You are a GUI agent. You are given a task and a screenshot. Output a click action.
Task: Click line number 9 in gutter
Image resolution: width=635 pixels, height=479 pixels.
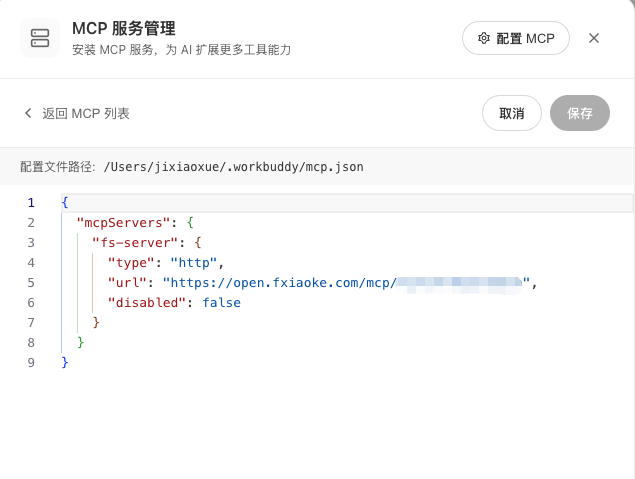tap(31, 362)
